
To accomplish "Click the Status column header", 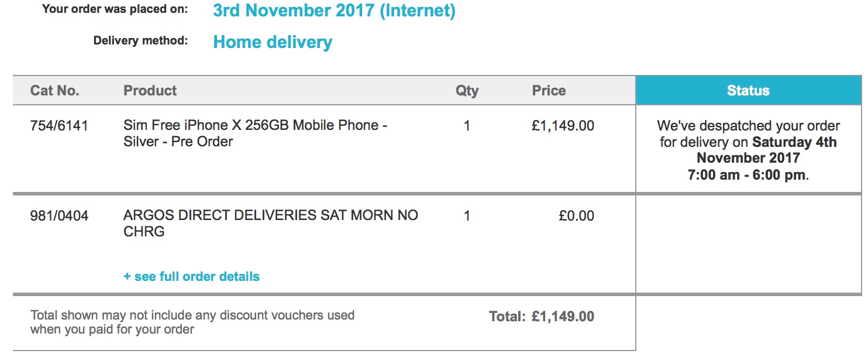I will point(748,91).
